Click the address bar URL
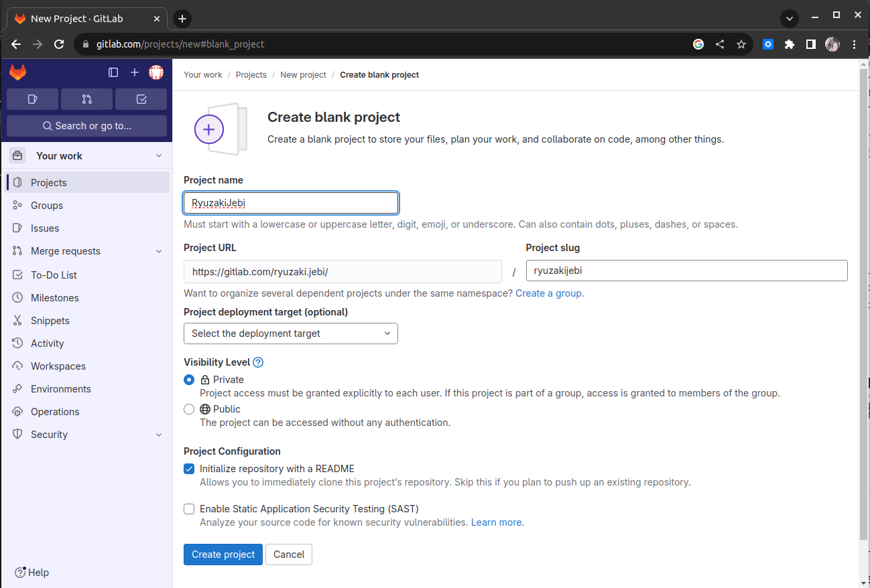The image size is (870, 588). 181,44
